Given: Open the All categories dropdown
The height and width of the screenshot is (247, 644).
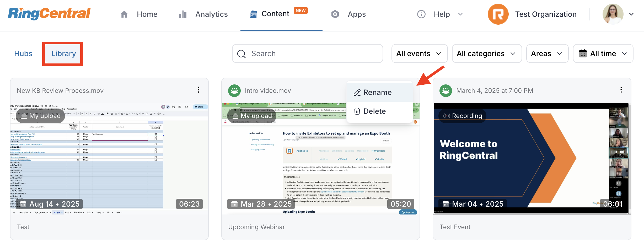Looking at the screenshot, I should click(487, 53).
